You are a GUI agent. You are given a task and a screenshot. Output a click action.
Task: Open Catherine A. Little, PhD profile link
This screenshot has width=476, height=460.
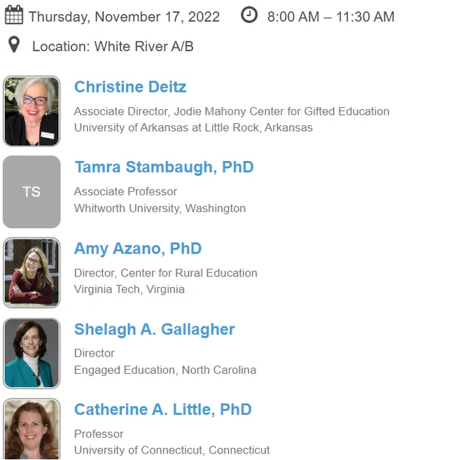pyautogui.click(x=163, y=410)
